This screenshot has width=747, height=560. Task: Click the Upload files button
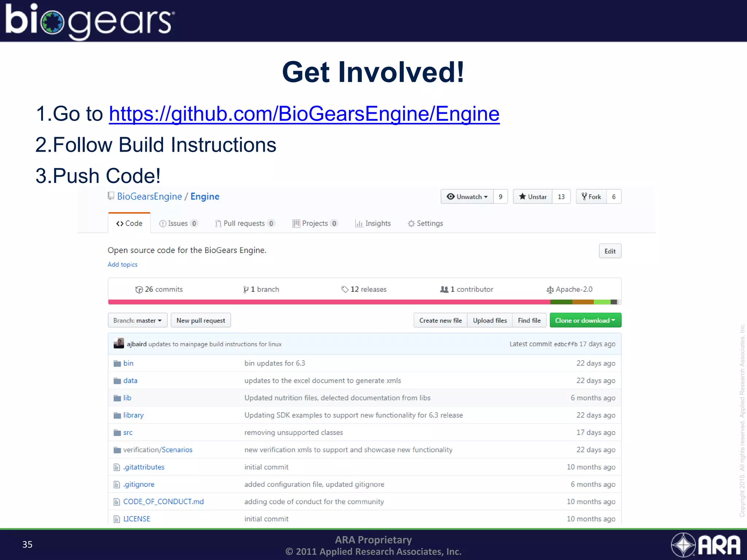click(490, 320)
